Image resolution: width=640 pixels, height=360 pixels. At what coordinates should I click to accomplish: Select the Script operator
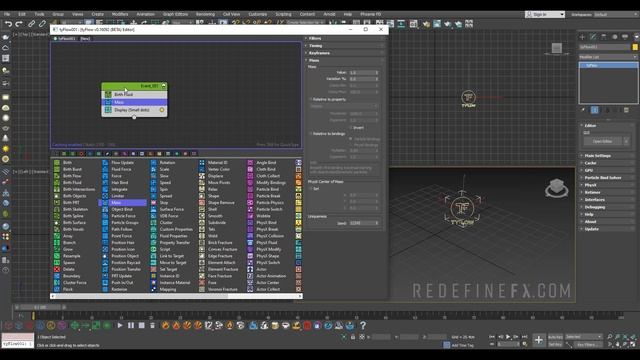[164, 249]
